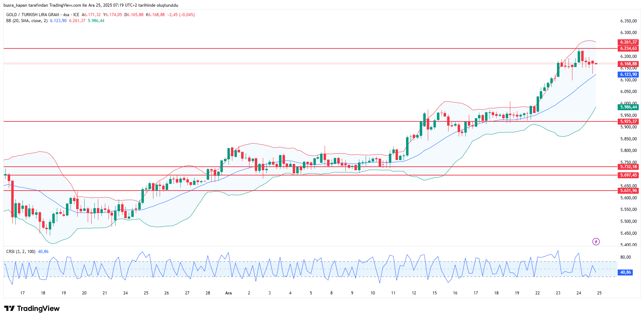Viewport: 644px width, 319px height.
Task: Click the blue 6.123,90 price axis label
Action: coord(628,74)
